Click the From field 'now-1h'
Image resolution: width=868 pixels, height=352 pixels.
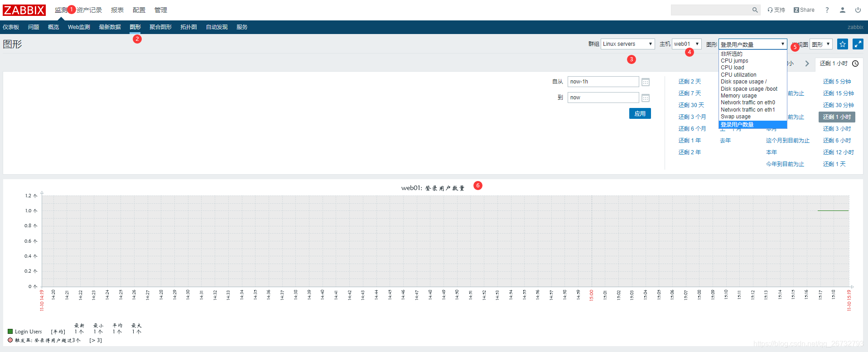pyautogui.click(x=603, y=82)
